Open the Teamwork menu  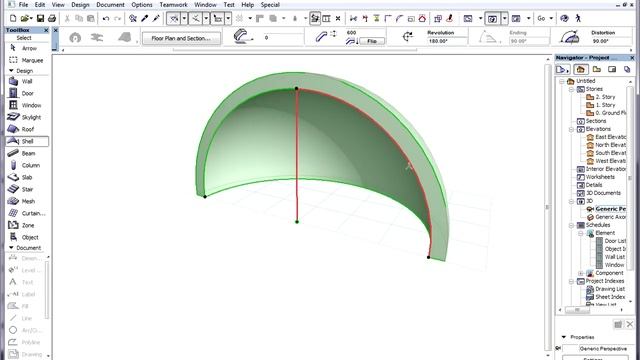173,5
